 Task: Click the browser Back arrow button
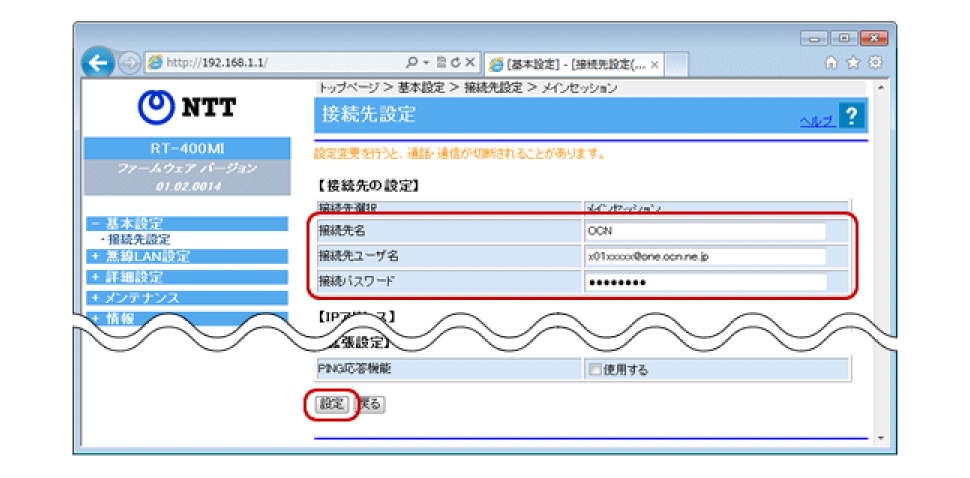pos(95,63)
